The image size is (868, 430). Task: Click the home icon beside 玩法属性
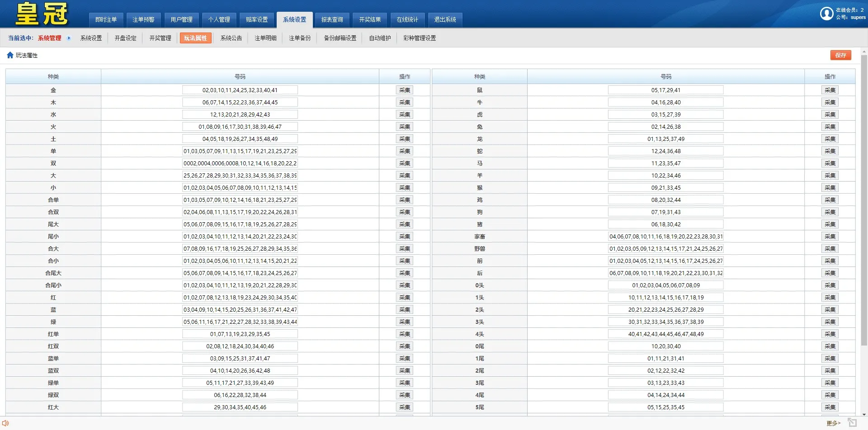(x=9, y=55)
